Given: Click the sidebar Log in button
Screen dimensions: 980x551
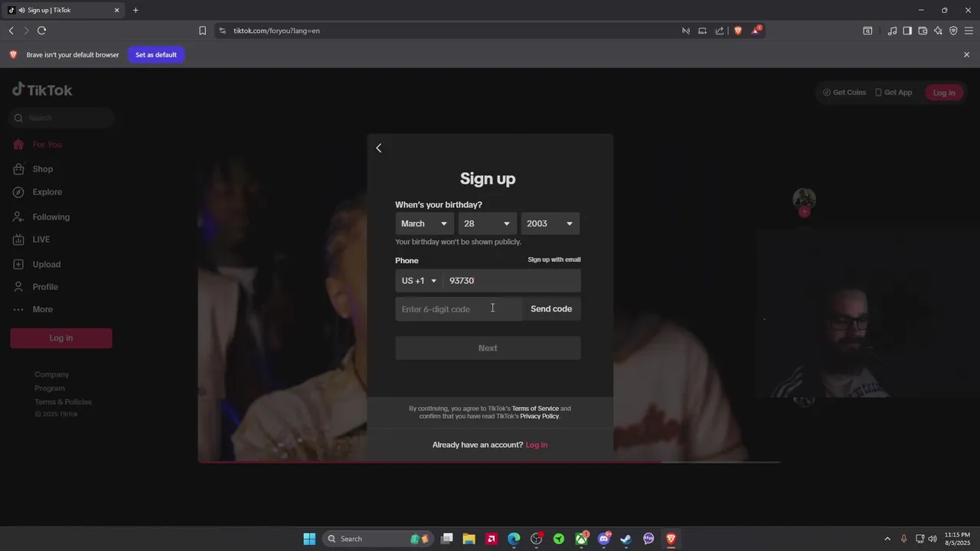Looking at the screenshot, I should [61, 338].
